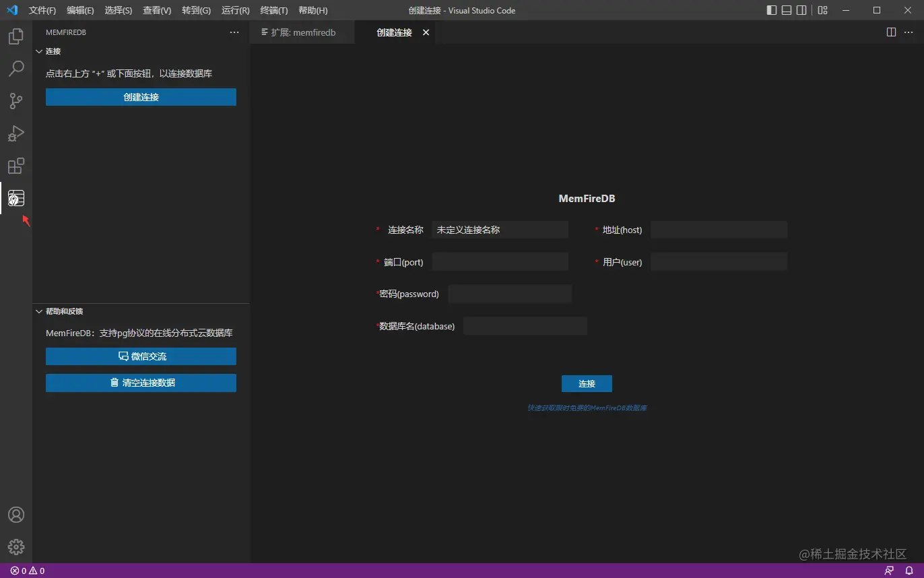Open Customize Layout icon
Screen dimensions: 924x578
coord(822,10)
